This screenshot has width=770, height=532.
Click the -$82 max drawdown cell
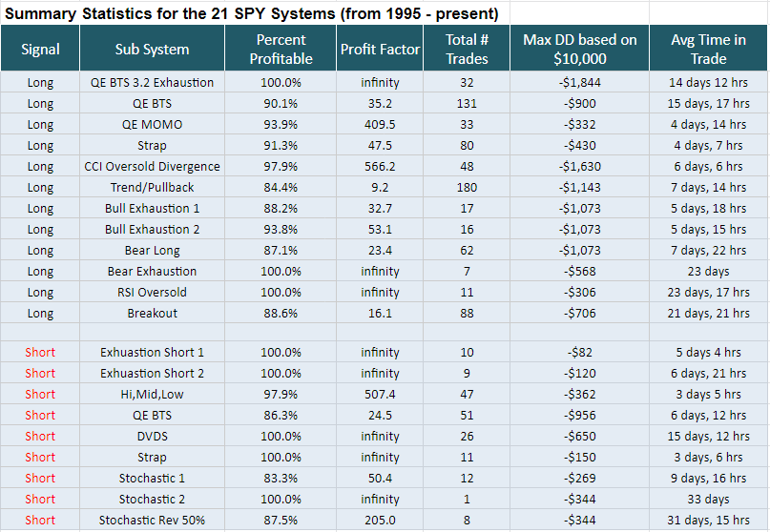(x=579, y=352)
